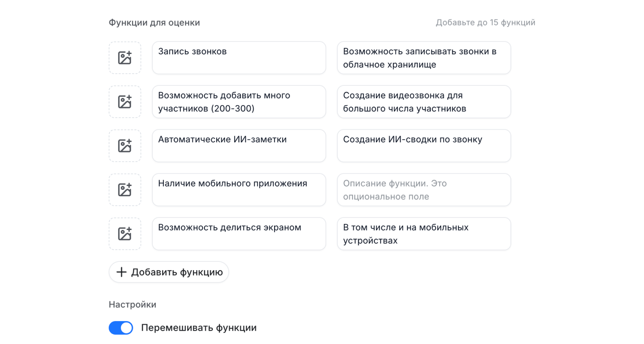This screenshot has height=344, width=644.
Task: Disable the 'Перемешивать функции' toggle switch
Action: point(121,328)
